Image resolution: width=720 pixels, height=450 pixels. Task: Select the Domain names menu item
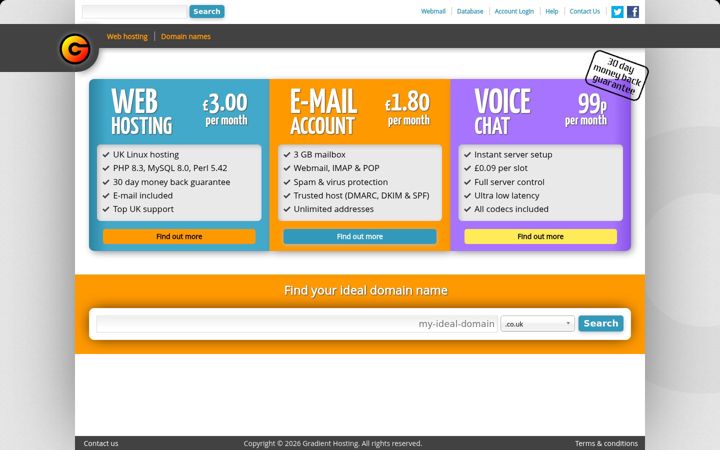coord(186,36)
